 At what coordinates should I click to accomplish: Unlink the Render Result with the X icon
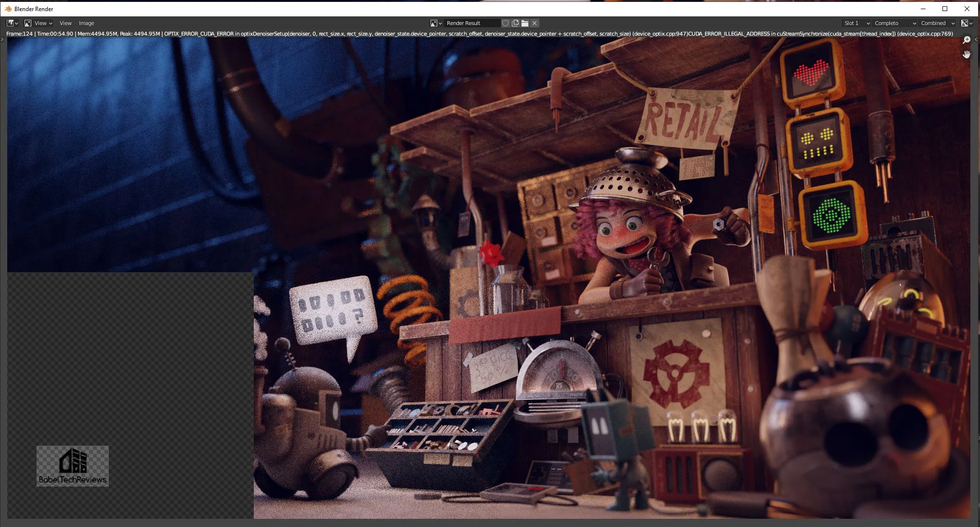pyautogui.click(x=535, y=23)
